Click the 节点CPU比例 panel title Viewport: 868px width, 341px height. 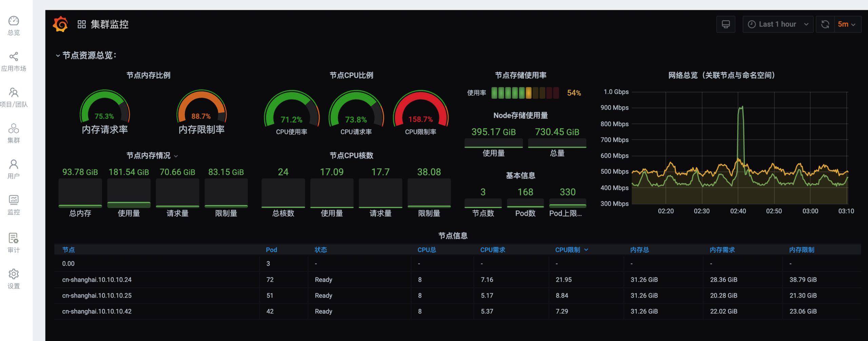352,75
